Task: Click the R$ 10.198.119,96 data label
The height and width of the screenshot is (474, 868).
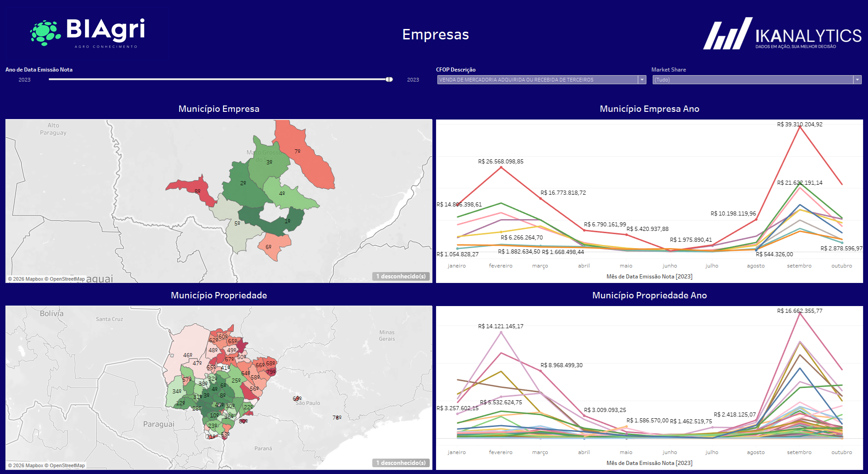Action: (x=733, y=213)
